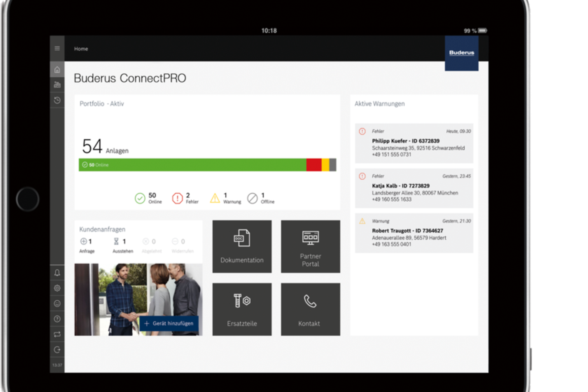The image size is (588, 392).
Task: Click the Home breadcrumb label
Action: point(81,49)
